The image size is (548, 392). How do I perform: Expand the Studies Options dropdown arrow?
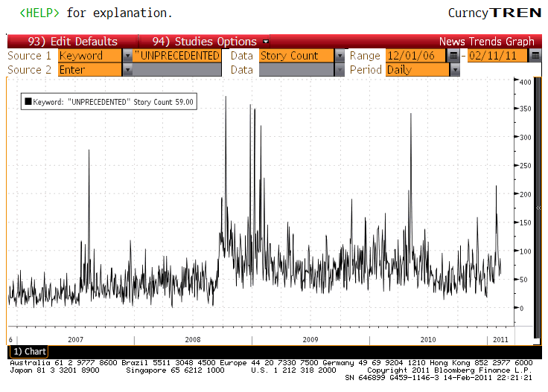[x=266, y=42]
